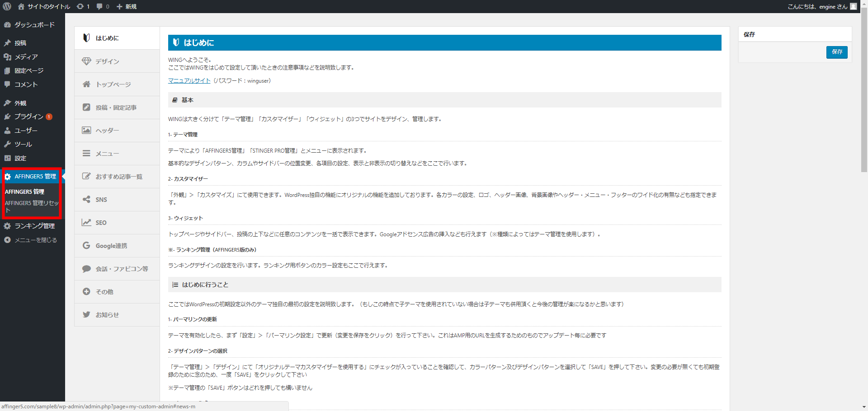Click the その他 plus circle icon

point(86,292)
